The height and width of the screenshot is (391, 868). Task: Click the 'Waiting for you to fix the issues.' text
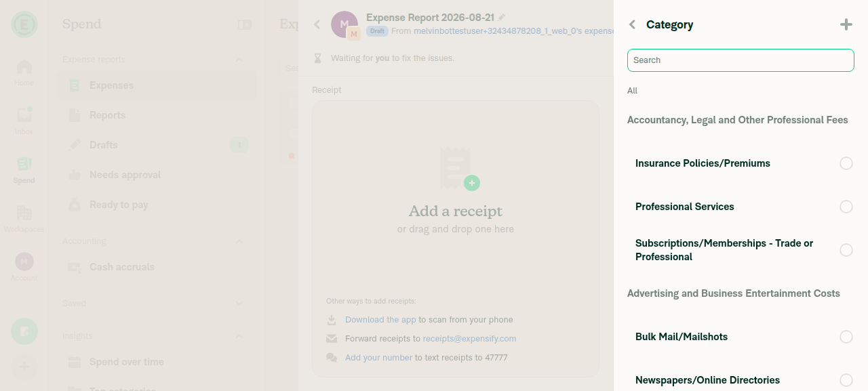393,58
